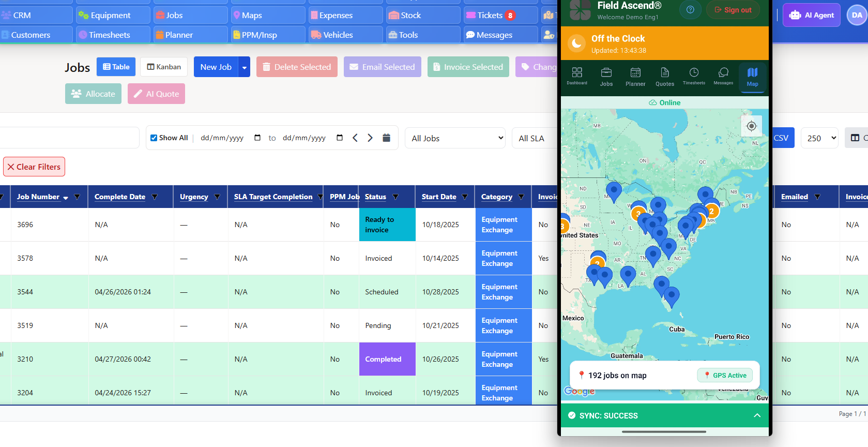Open PPM/Insp module
Screen dimensions: 868x447
[268, 35]
